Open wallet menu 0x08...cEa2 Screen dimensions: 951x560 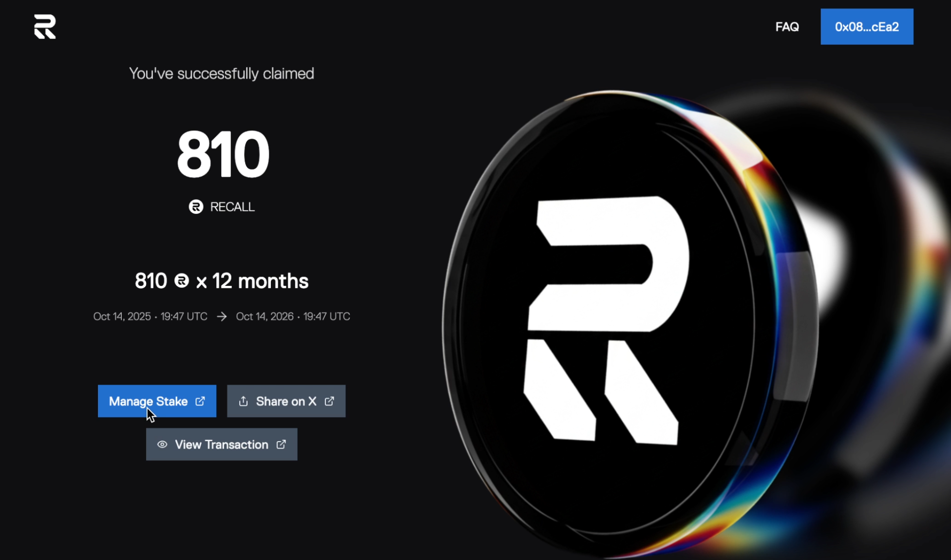tap(867, 27)
